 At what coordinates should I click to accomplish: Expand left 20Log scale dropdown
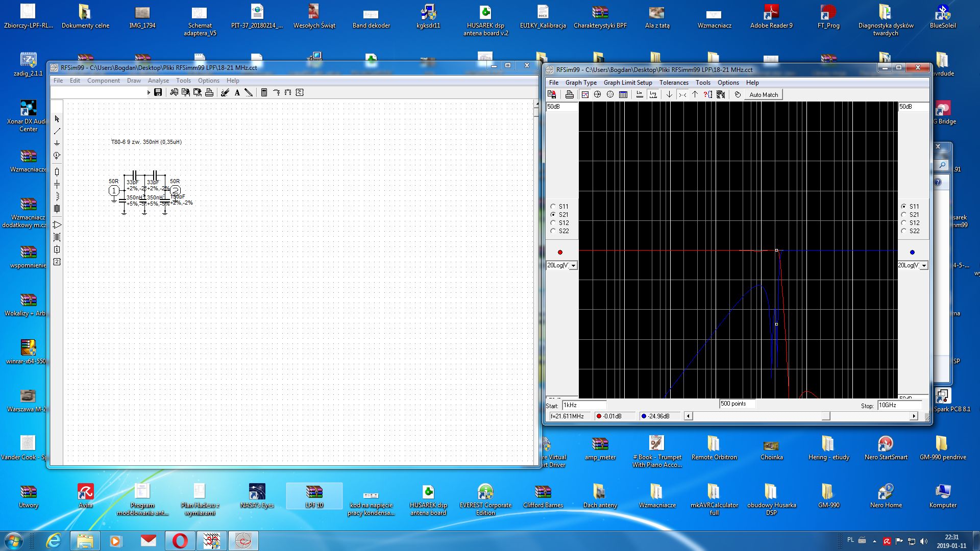(573, 266)
